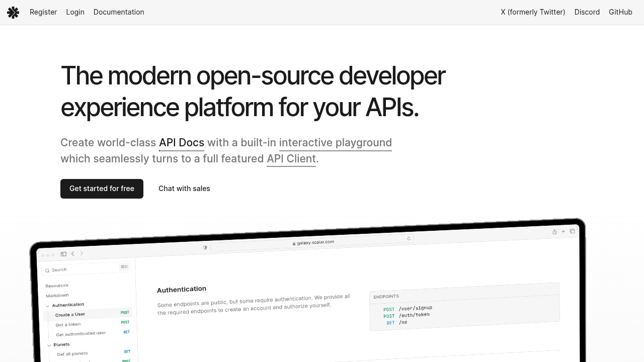Go back with the browser back arrow
This screenshot has height=362, width=644.
pyautogui.click(x=73, y=253)
